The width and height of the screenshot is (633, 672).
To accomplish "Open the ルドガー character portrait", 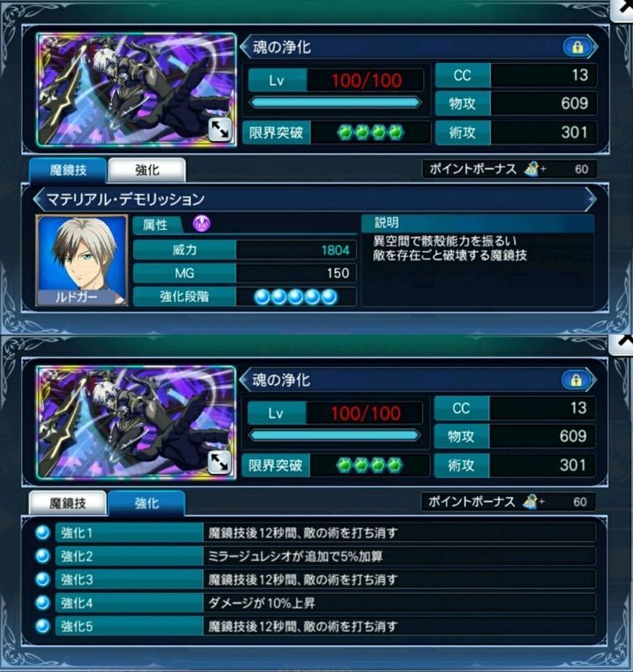I will pyautogui.click(x=81, y=260).
